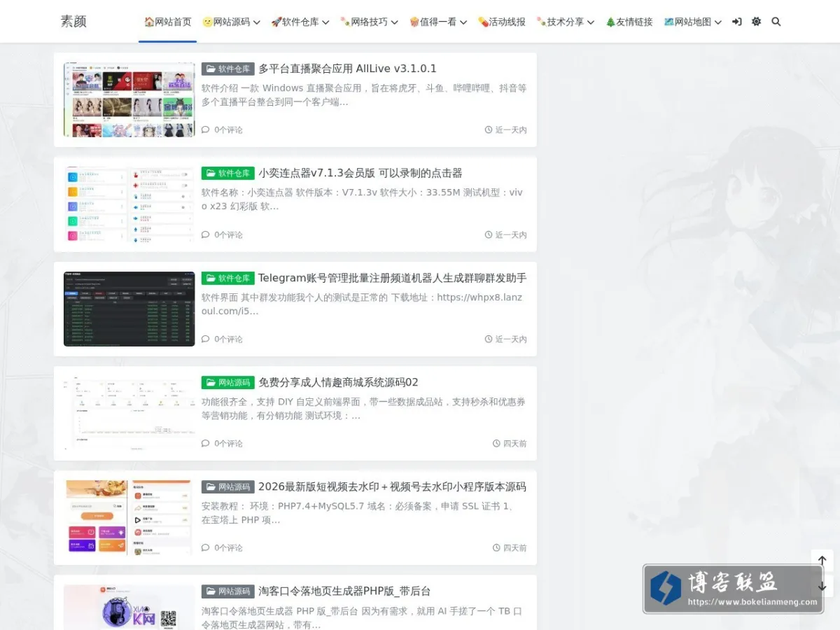Image resolution: width=840 pixels, height=630 pixels.
Task: Click 软件仓库 category tag on 小奕连点器 post
Action: (x=227, y=173)
